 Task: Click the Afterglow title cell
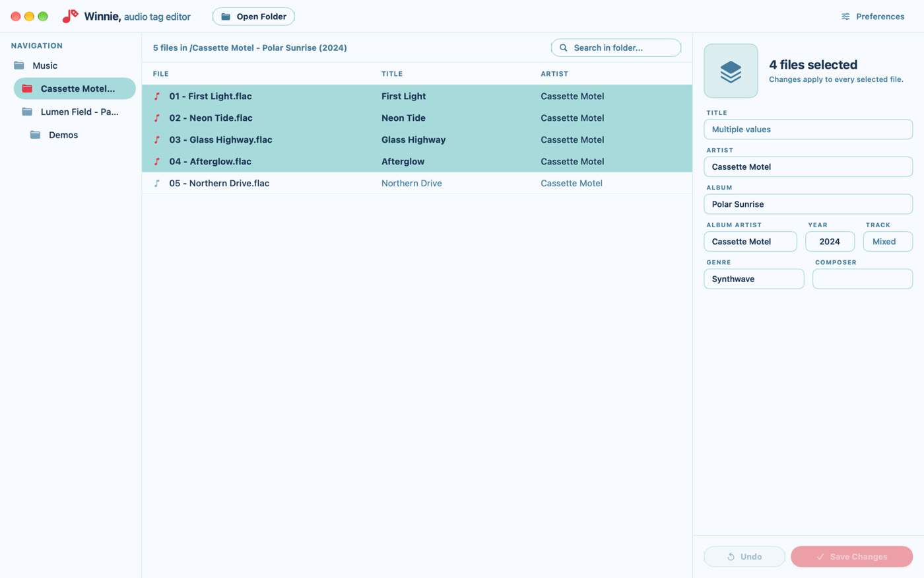[x=403, y=162]
